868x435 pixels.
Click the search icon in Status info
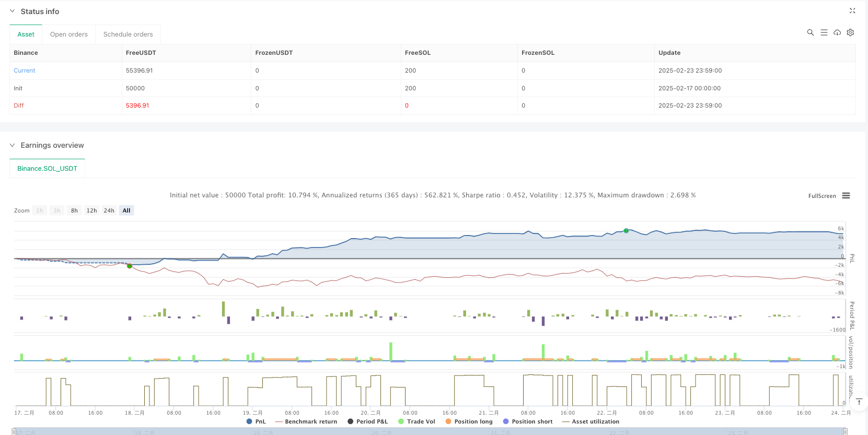[810, 32]
